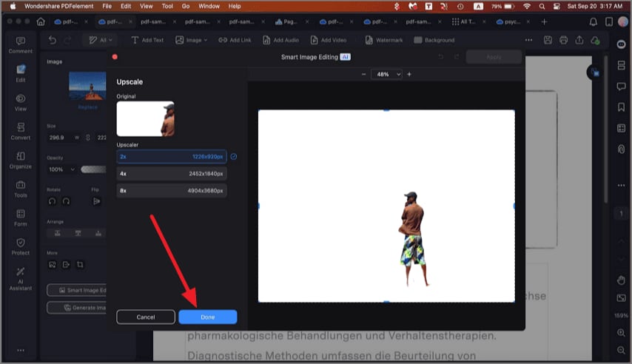This screenshot has height=364, width=632.
Task: Click the Smart Image Editing button
Action: pyautogui.click(x=77, y=290)
